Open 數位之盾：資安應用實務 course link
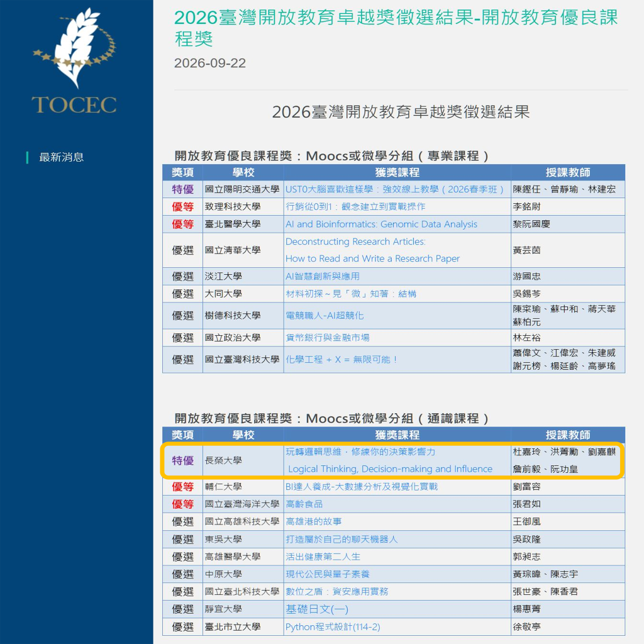 click(337, 591)
